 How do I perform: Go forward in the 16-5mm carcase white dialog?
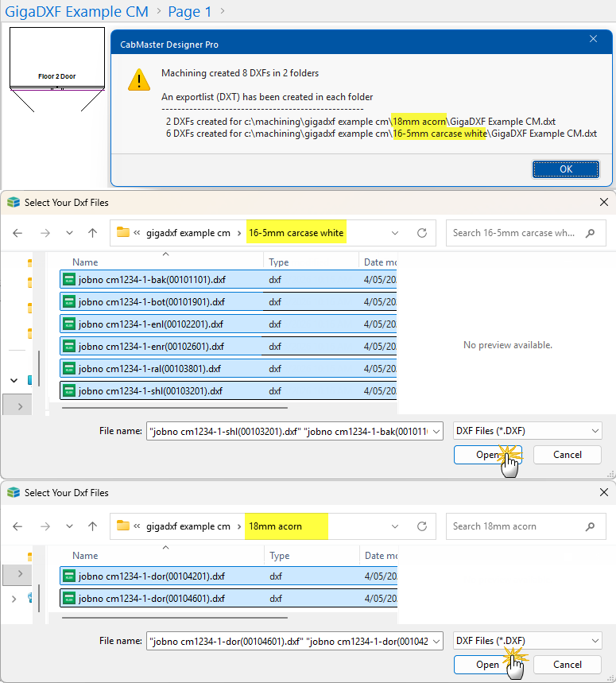(x=45, y=233)
